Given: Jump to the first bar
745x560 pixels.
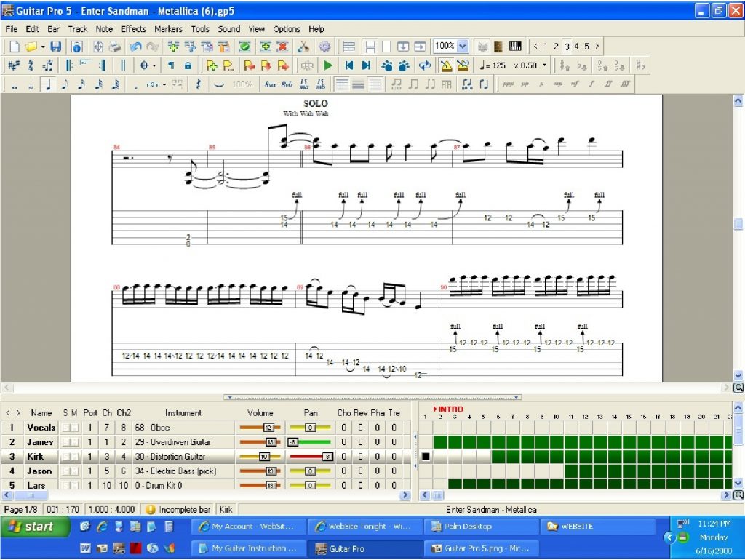Looking at the screenshot, I should pyautogui.click(x=349, y=65).
